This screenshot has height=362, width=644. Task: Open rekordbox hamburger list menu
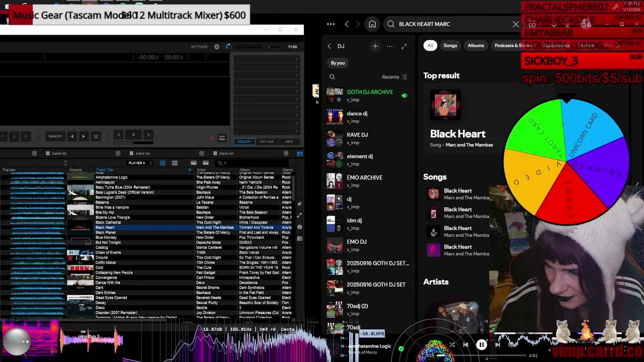tap(222, 138)
